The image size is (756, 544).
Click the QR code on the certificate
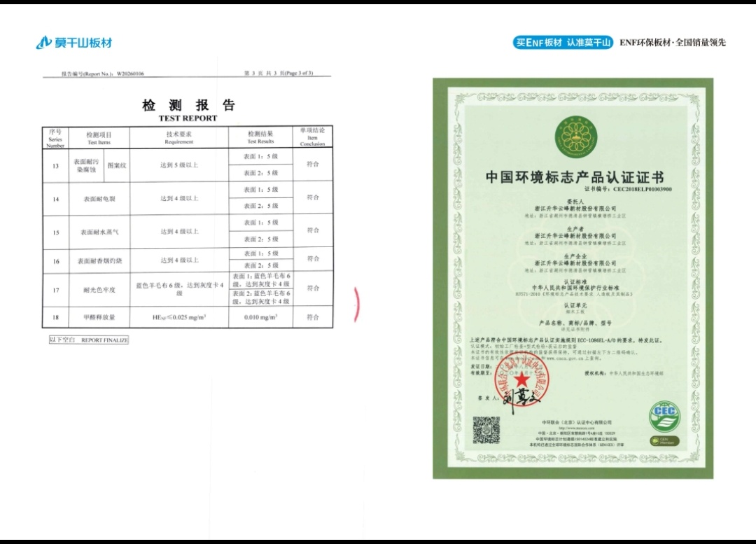pyautogui.click(x=486, y=430)
